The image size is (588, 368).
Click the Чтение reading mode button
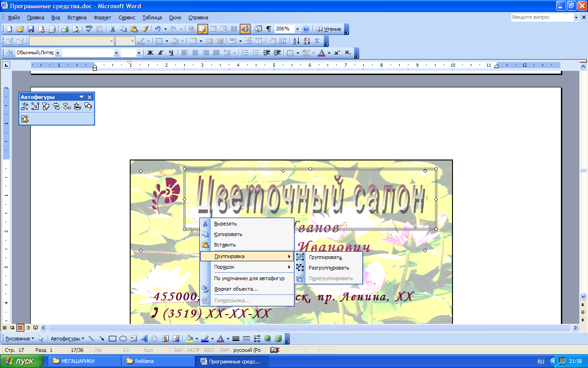(329, 29)
